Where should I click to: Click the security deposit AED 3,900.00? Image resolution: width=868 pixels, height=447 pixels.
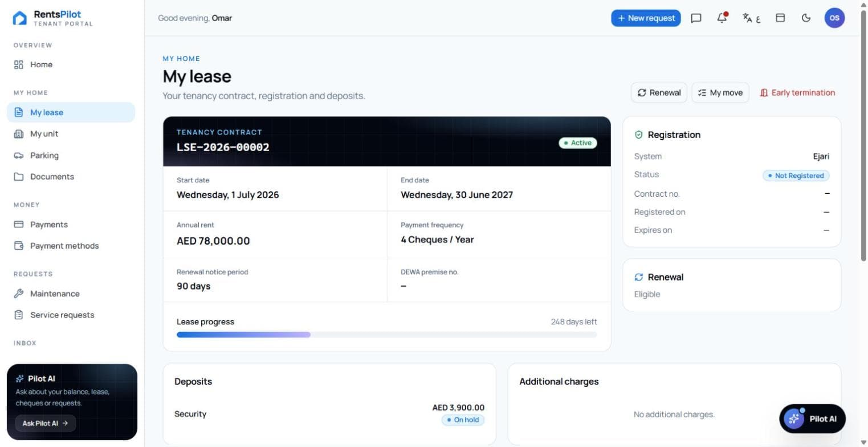(458, 408)
